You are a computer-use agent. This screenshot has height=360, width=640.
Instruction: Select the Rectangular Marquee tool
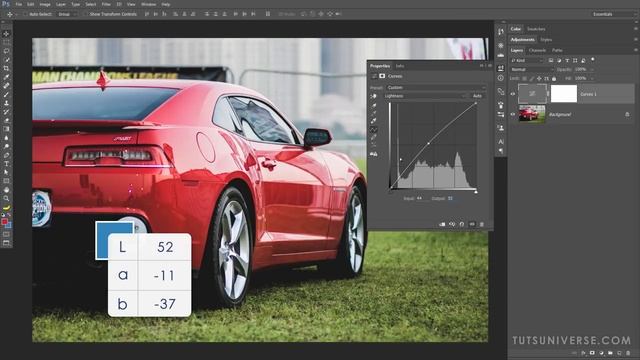click(x=6, y=42)
